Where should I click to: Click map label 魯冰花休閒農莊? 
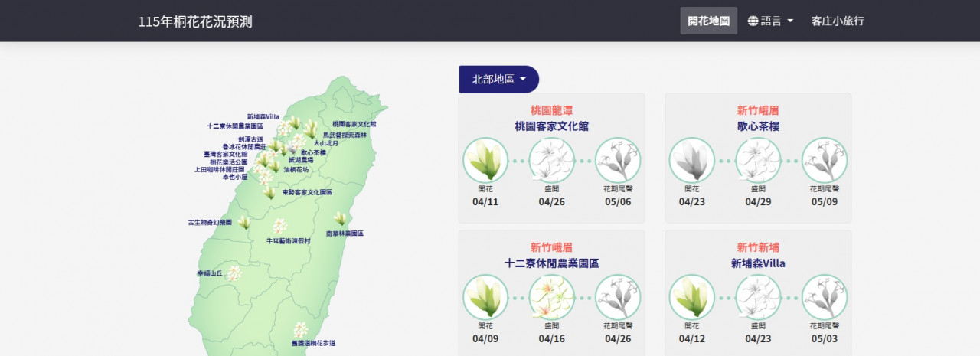[x=244, y=146]
